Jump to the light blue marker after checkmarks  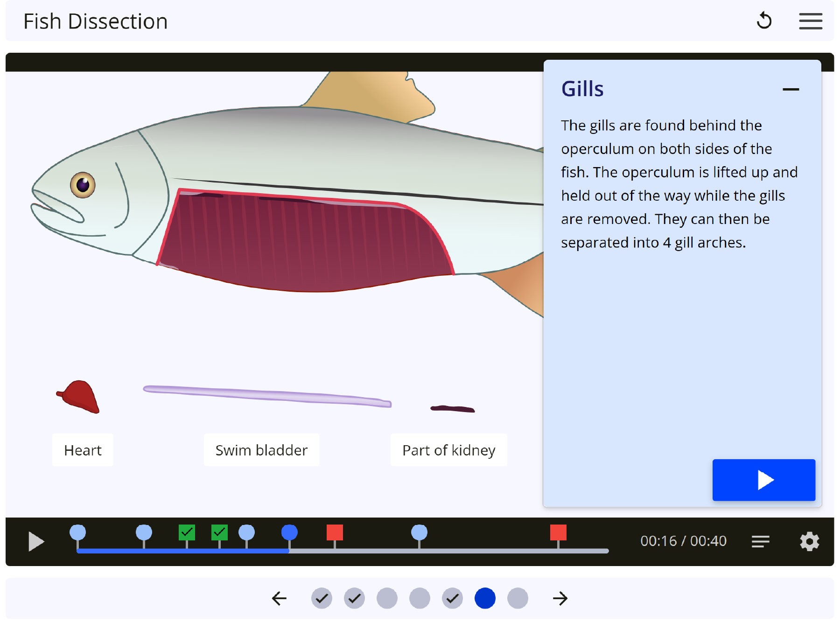point(246,532)
